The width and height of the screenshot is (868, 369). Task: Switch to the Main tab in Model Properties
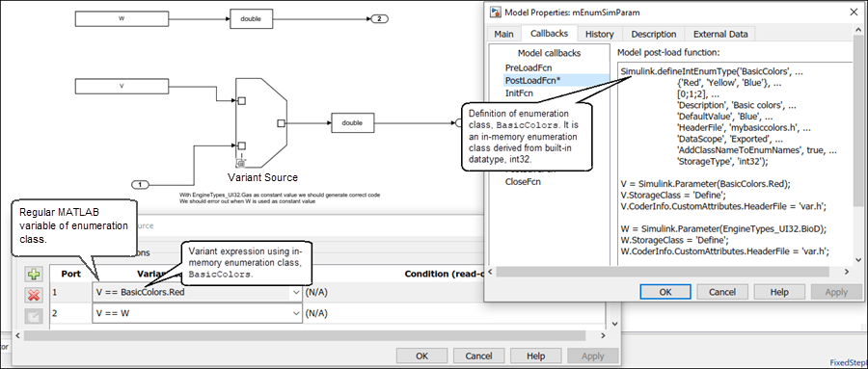pyautogui.click(x=503, y=34)
